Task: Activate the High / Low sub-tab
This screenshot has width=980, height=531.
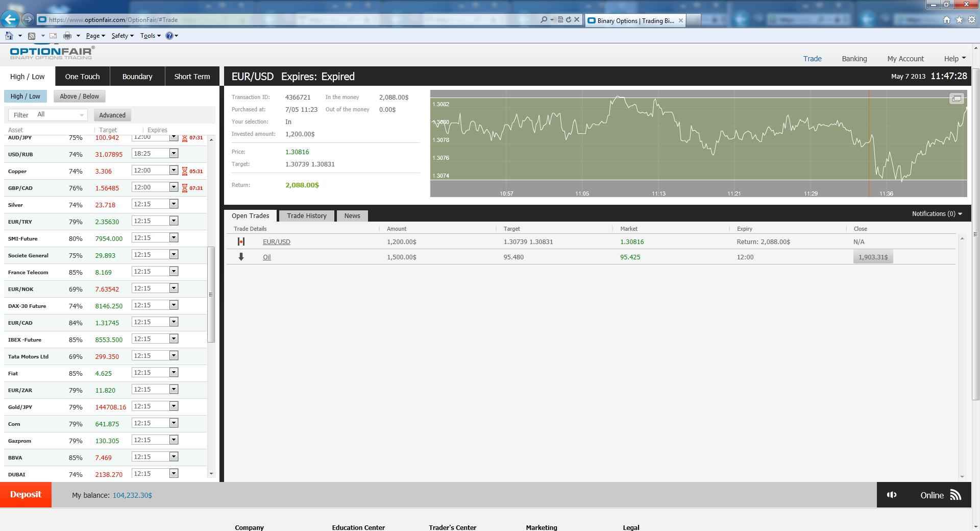Action: [25, 96]
